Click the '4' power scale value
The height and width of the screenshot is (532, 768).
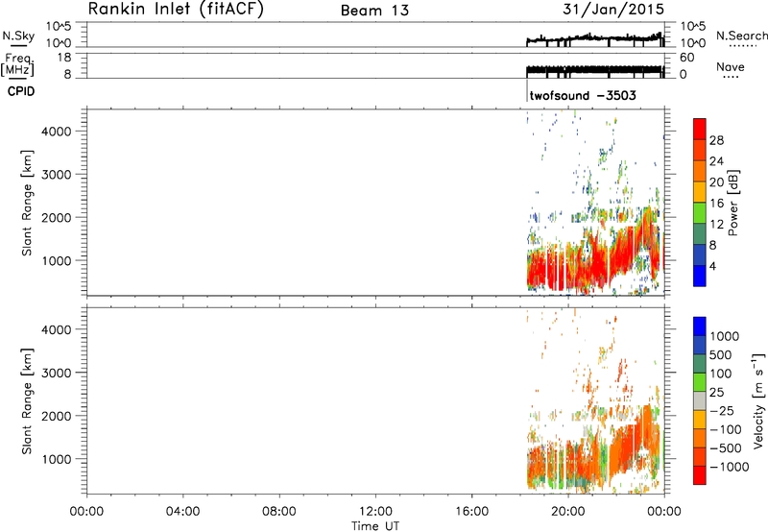(712, 266)
